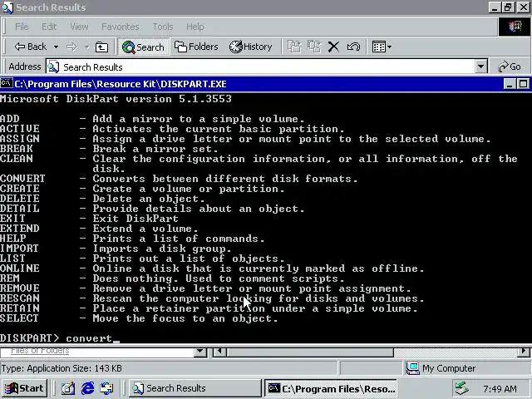Expand the Address bar dropdown
The width and height of the screenshot is (532, 399).
[x=480, y=66]
